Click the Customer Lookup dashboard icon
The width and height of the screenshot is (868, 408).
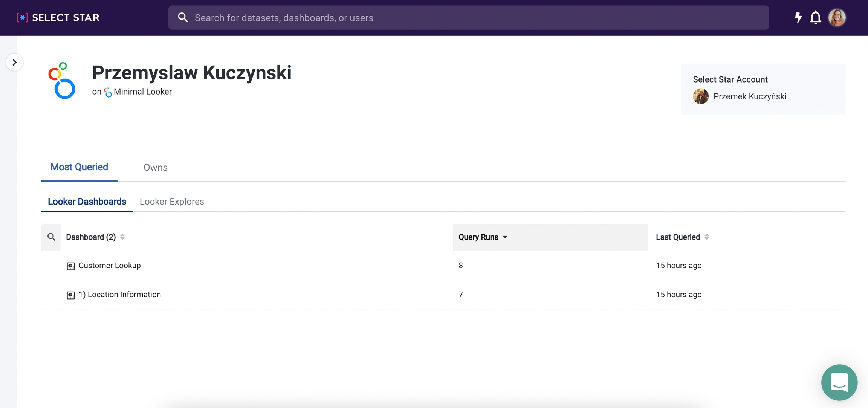click(70, 266)
